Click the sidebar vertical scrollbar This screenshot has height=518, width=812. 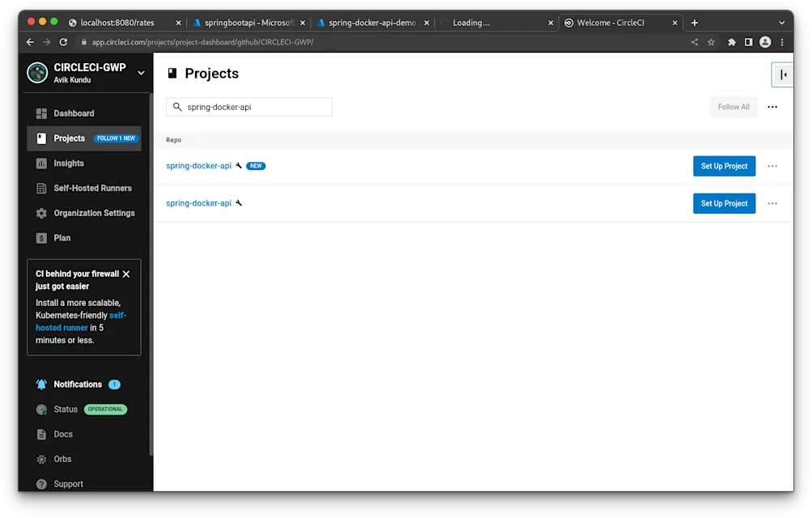pos(151,274)
